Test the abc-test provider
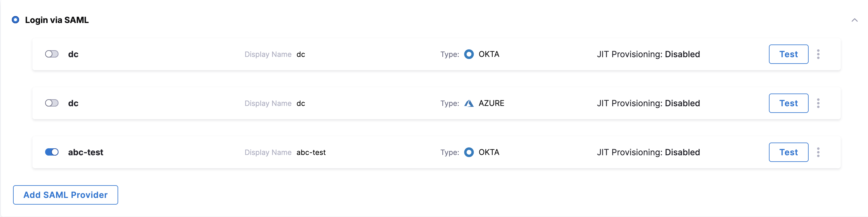The width and height of the screenshot is (868, 217). click(788, 153)
